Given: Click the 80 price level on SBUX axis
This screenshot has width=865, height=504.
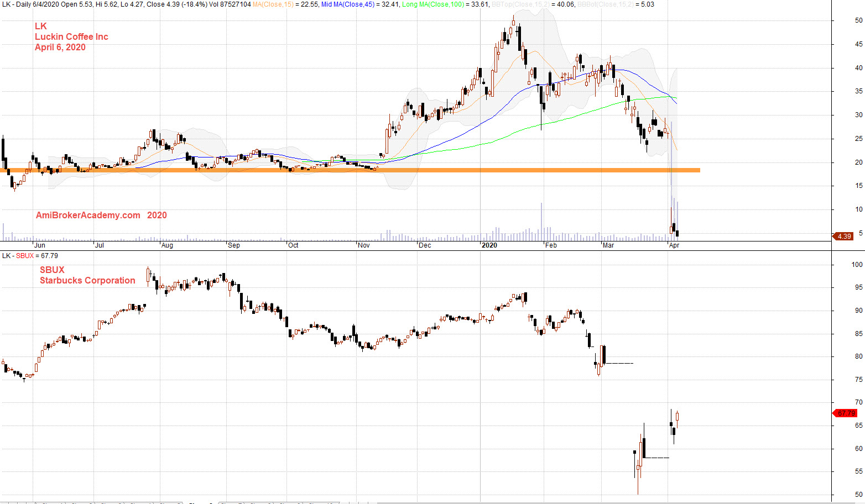Looking at the screenshot, I should 858,356.
